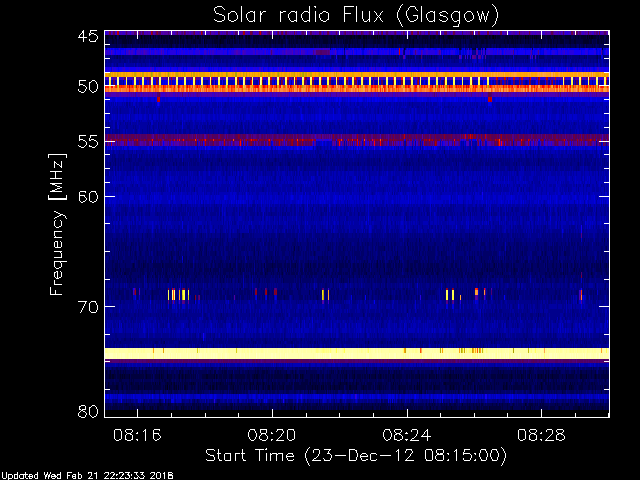
Task: Click the red interference band at 55 MHz
Action: (x=357, y=140)
